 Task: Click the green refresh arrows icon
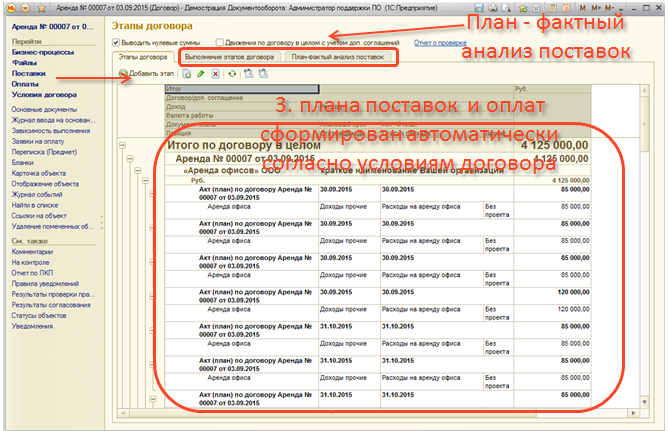coord(232,75)
